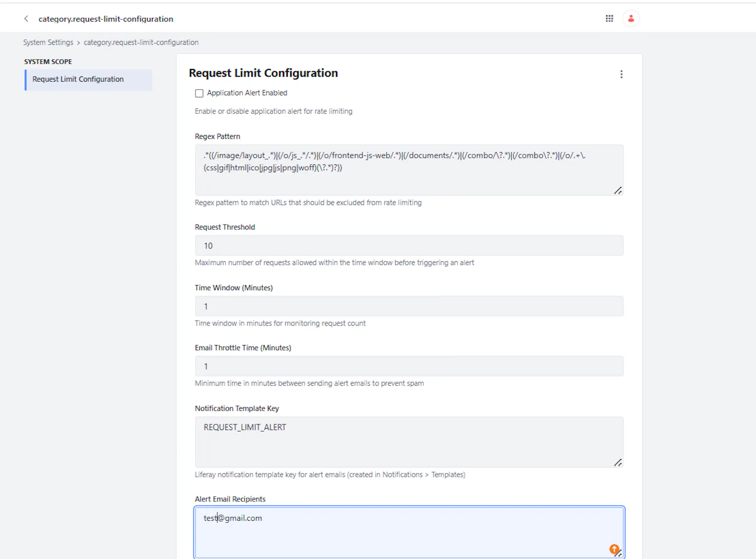
Task: Click help text about excluding URLs from rate limiting
Action: click(308, 203)
